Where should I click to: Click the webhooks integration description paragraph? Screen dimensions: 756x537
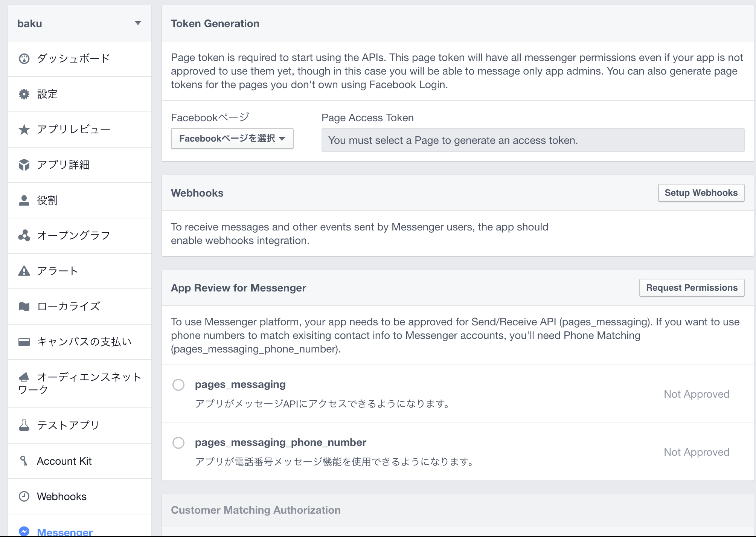coord(360,234)
